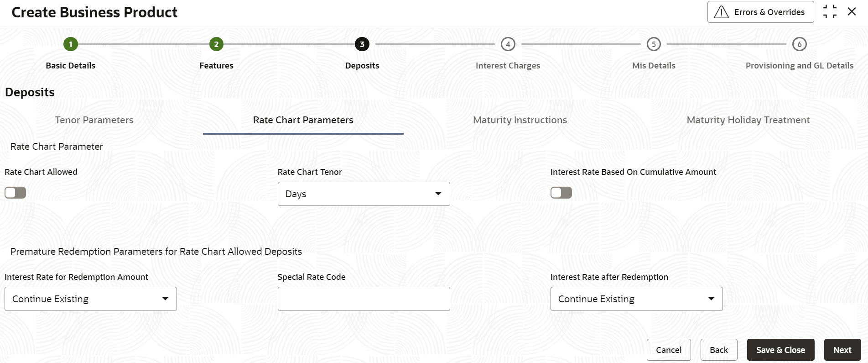
Task: Open step 6 Provisioning and GL Details circle
Action: pyautogui.click(x=799, y=44)
